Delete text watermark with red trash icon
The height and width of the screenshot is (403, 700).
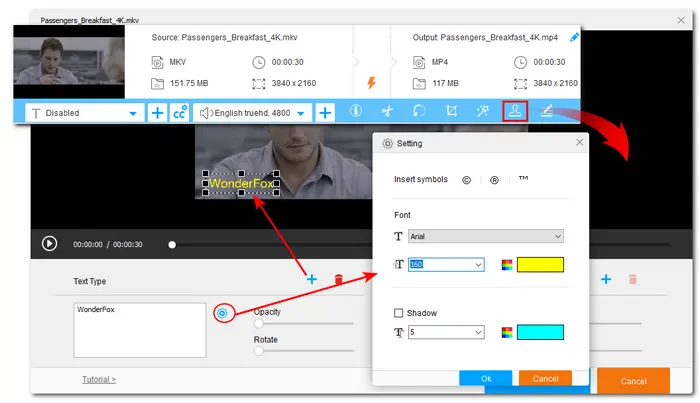click(338, 280)
